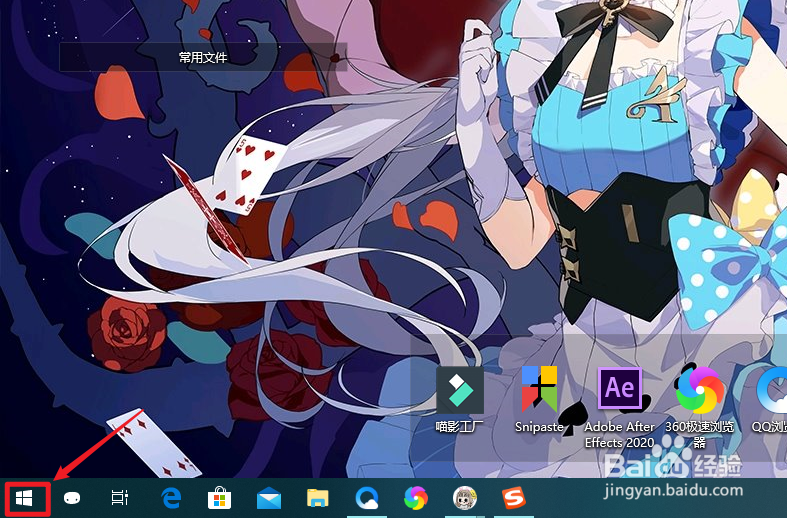Screen dimensions: 787x518
Task: Open File Explorer from taskbar
Action: pos(318,498)
